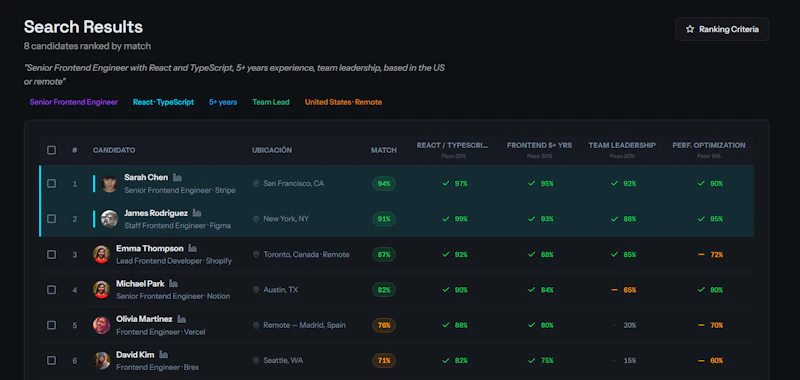Toggle the select-all checkbox in table header

[x=52, y=150]
